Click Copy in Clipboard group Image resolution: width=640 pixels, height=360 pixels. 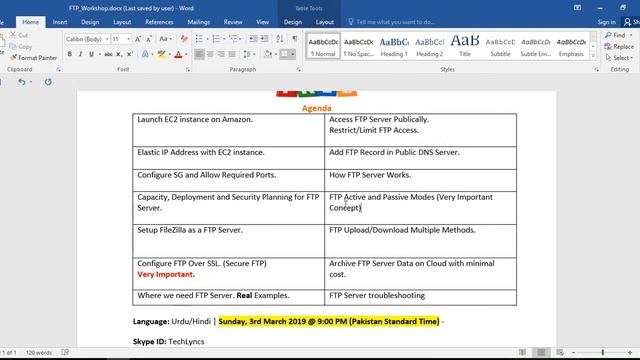[x=20, y=47]
